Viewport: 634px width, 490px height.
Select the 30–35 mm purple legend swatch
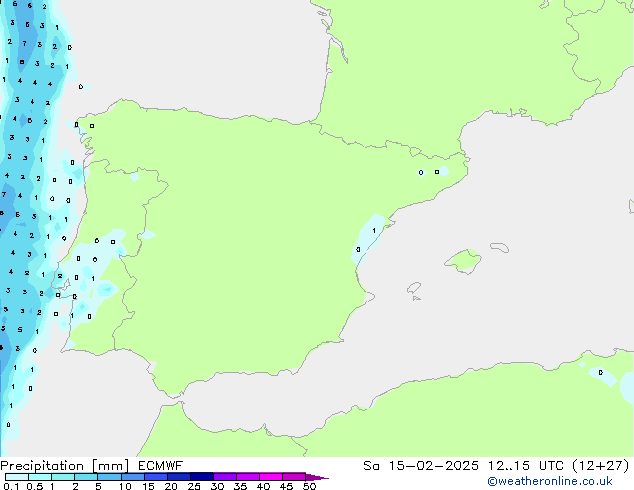point(225,477)
